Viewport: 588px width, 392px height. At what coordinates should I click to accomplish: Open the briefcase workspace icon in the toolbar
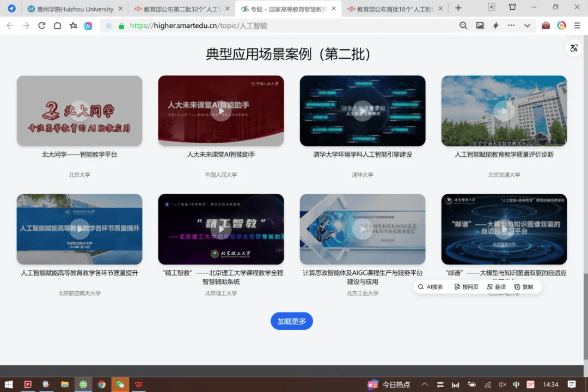point(546,26)
